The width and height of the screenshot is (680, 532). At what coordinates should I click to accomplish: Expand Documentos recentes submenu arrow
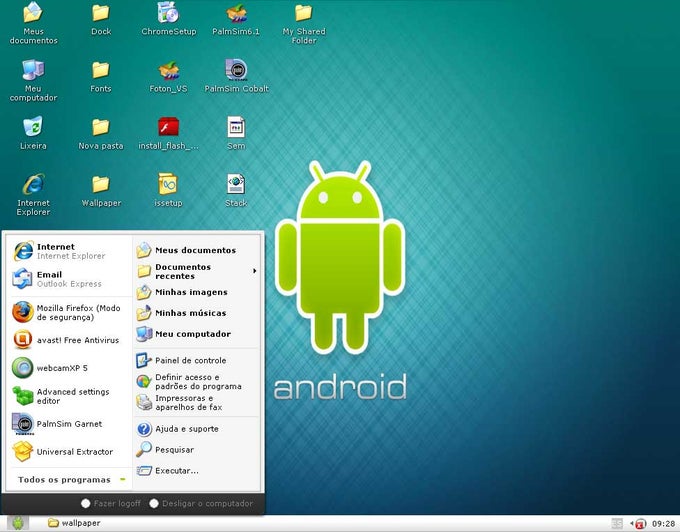[255, 271]
